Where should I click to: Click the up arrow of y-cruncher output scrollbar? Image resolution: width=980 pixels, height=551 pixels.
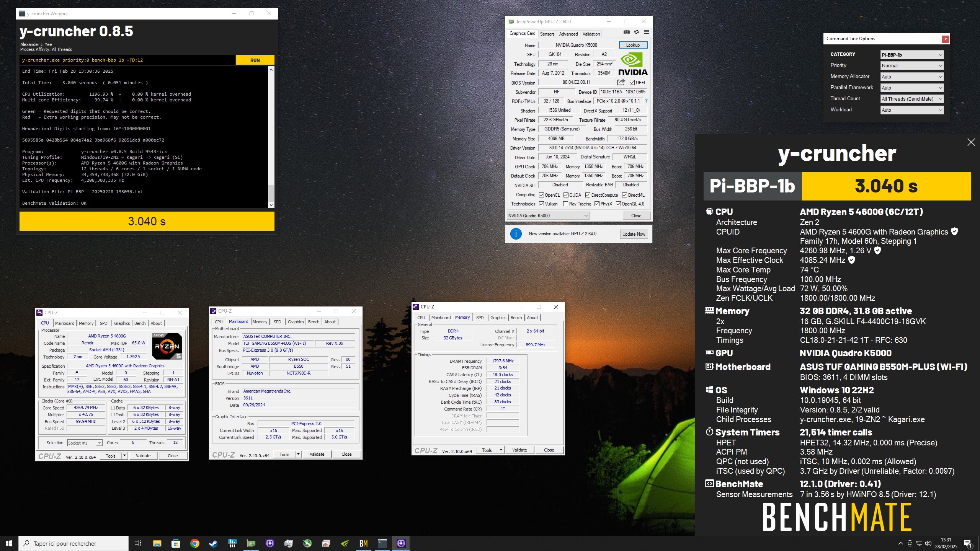[271, 70]
